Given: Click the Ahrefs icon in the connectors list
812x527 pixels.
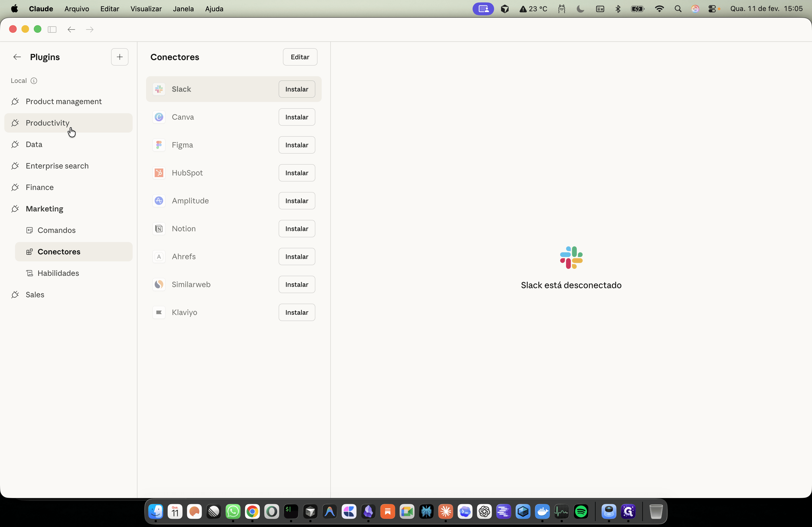Looking at the screenshot, I should point(159,257).
